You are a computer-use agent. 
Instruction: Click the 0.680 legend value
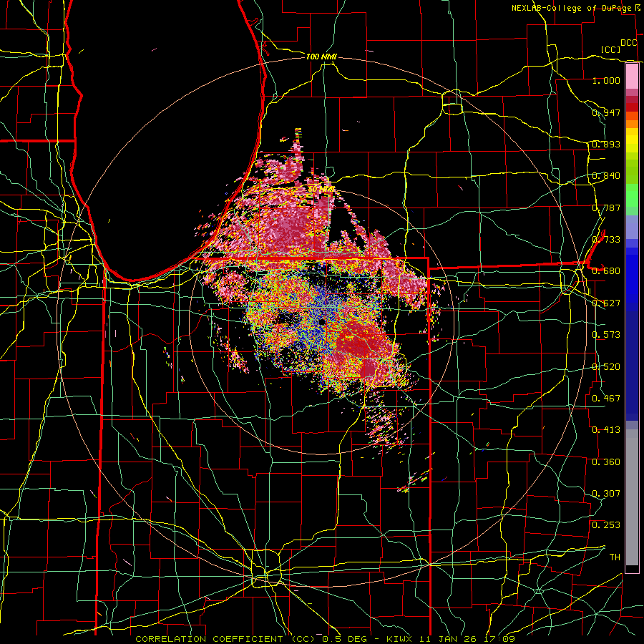point(606,271)
